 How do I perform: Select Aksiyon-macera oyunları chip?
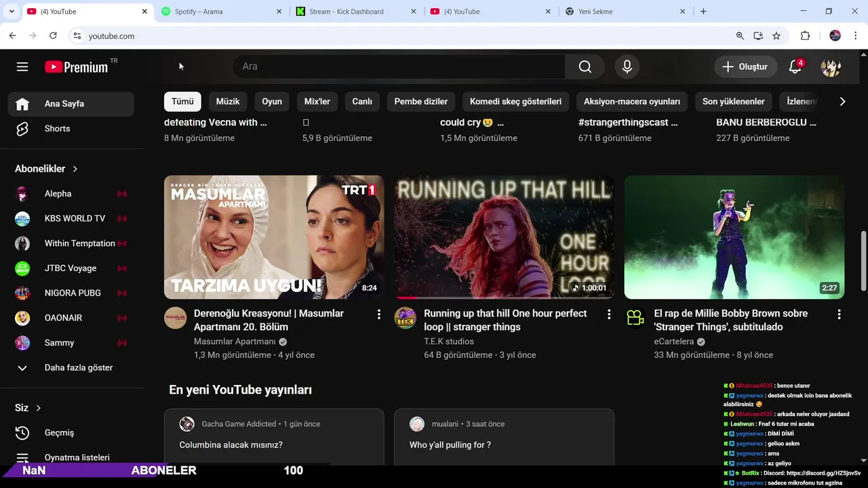click(632, 102)
